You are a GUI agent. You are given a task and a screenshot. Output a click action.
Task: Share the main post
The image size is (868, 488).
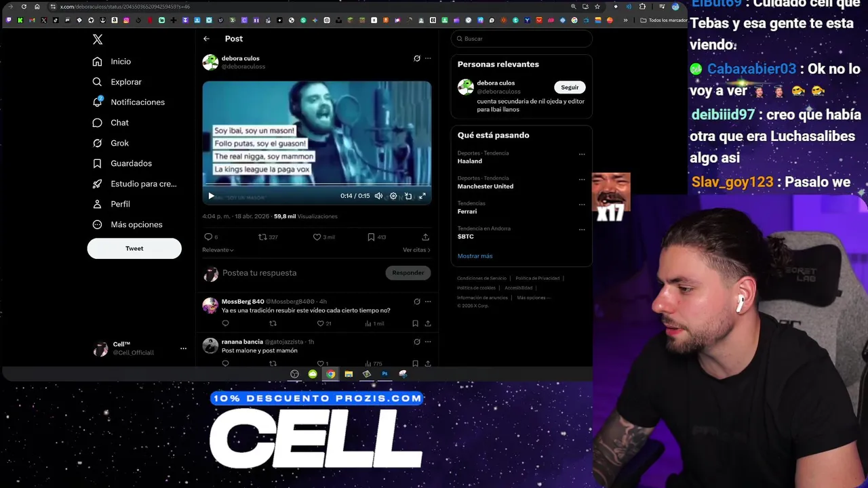tap(425, 237)
